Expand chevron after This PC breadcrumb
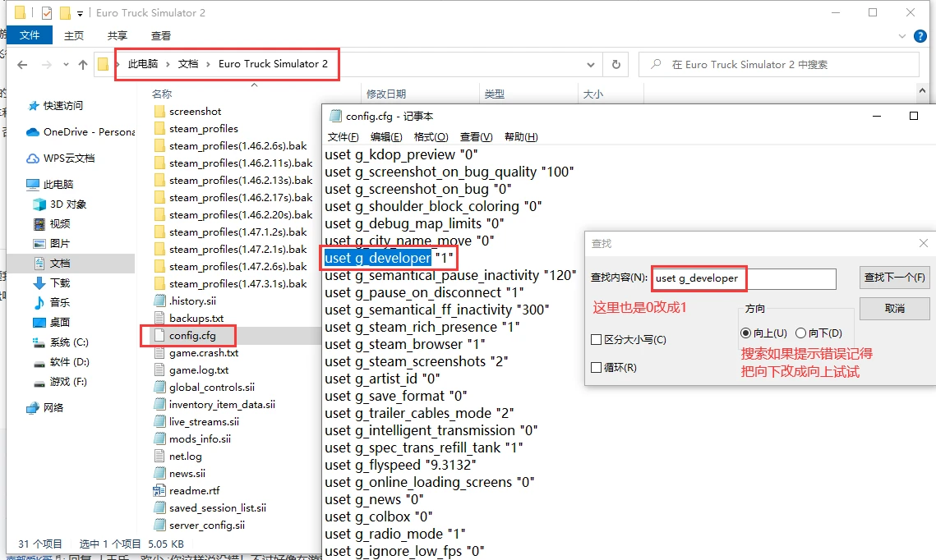This screenshot has width=936, height=560. tap(168, 64)
